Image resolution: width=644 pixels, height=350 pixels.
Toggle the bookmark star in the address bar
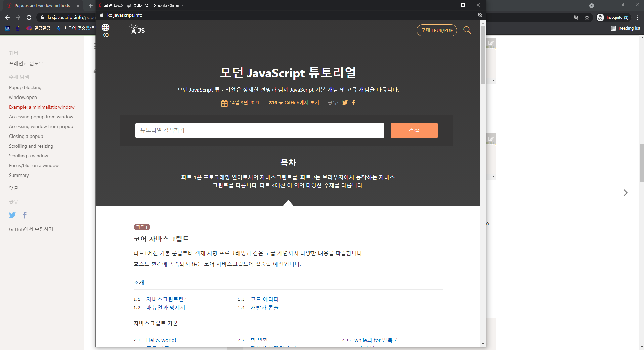[588, 17]
